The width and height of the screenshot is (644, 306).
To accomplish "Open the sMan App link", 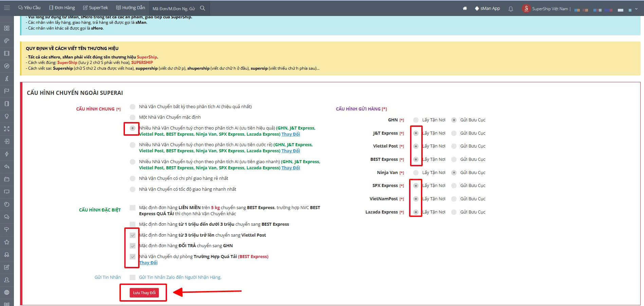I will click(487, 8).
